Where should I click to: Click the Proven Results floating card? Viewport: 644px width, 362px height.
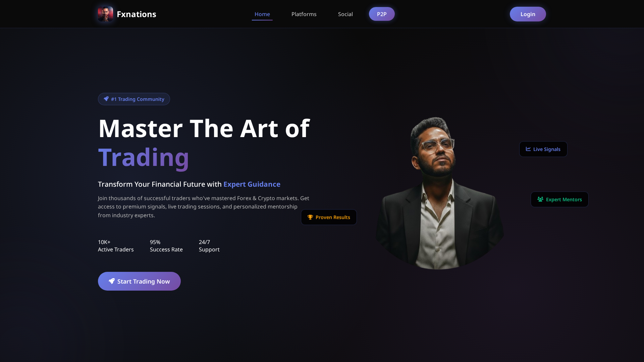pyautogui.click(x=329, y=217)
